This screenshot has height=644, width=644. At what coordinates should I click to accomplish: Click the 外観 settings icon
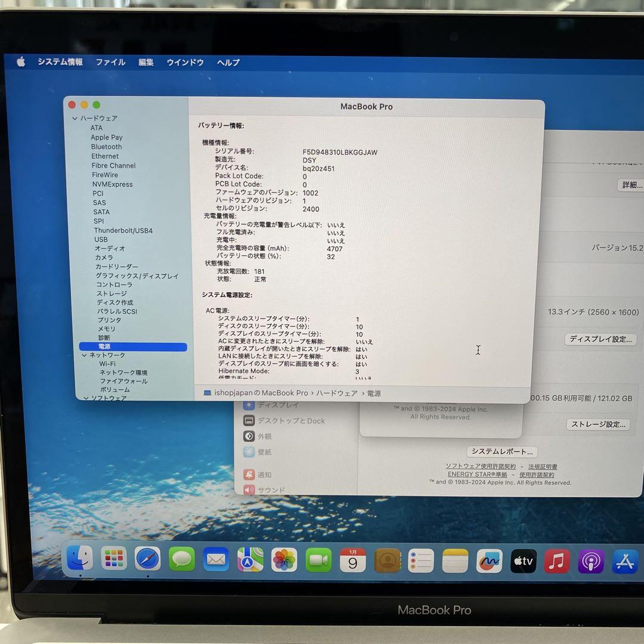click(x=249, y=436)
